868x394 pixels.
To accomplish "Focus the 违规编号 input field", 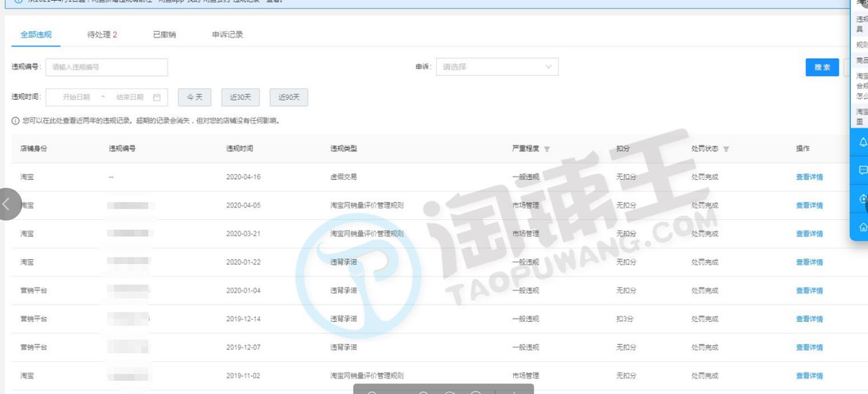I will click(106, 67).
